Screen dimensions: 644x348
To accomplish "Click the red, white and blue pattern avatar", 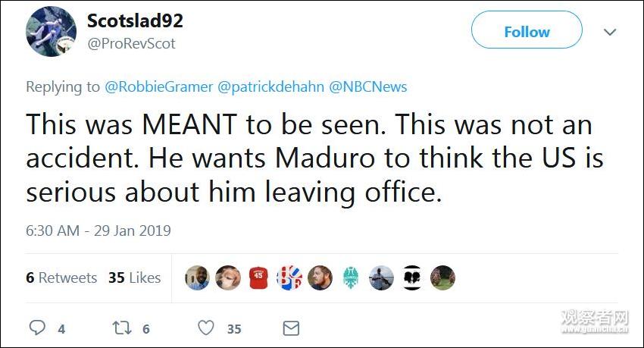I will coord(289,277).
